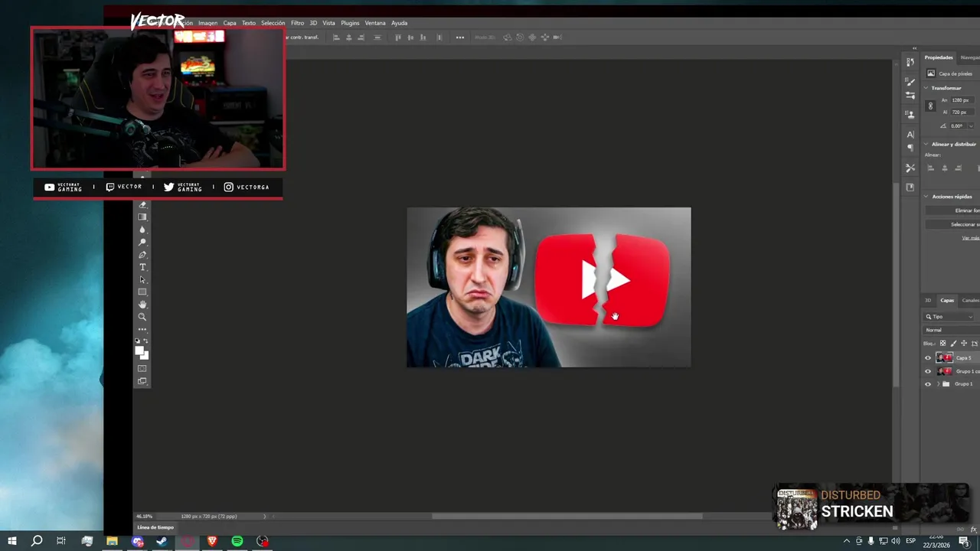Open the Brushes panel icon

tap(910, 81)
